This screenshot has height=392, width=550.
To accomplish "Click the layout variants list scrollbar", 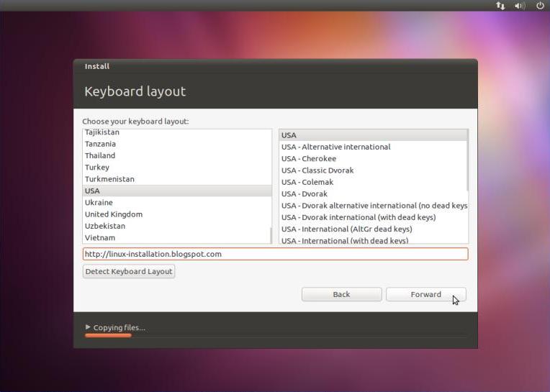I will [x=467, y=160].
